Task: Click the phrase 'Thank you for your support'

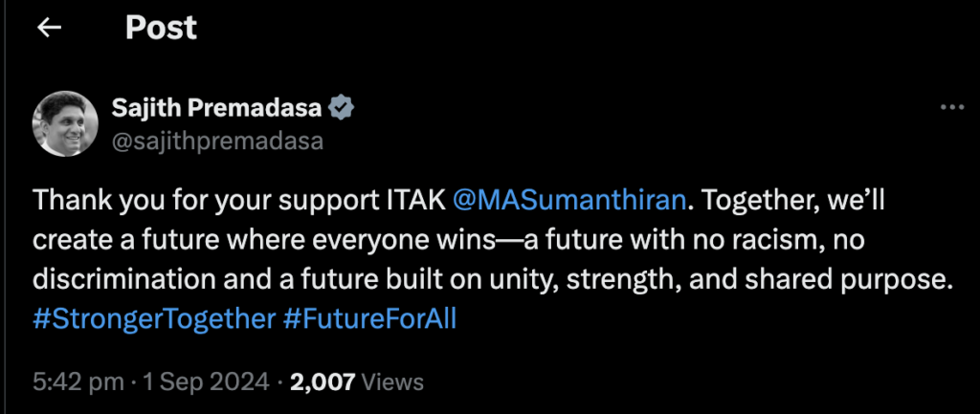Action: 203,202
